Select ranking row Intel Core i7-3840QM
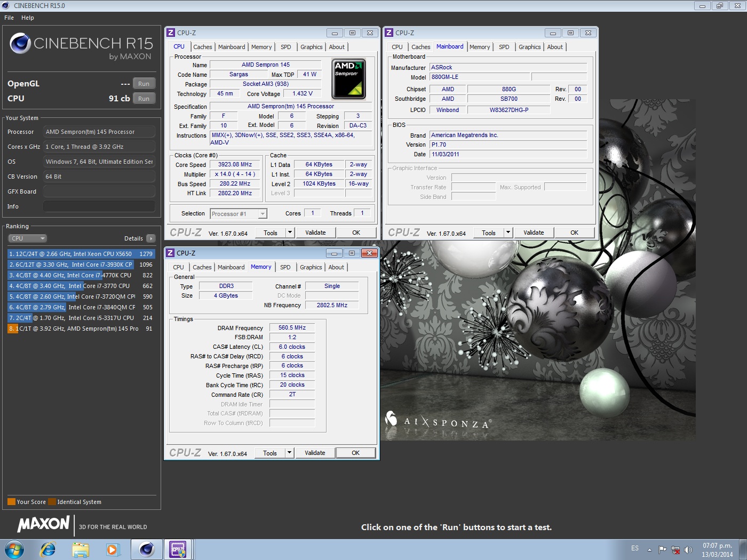This screenshot has width=747, height=560. (81, 307)
